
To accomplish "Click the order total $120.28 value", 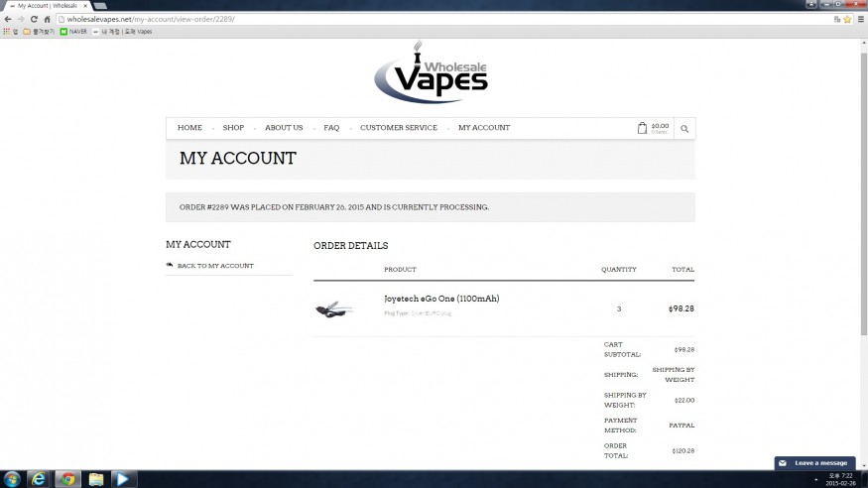I will point(683,451).
